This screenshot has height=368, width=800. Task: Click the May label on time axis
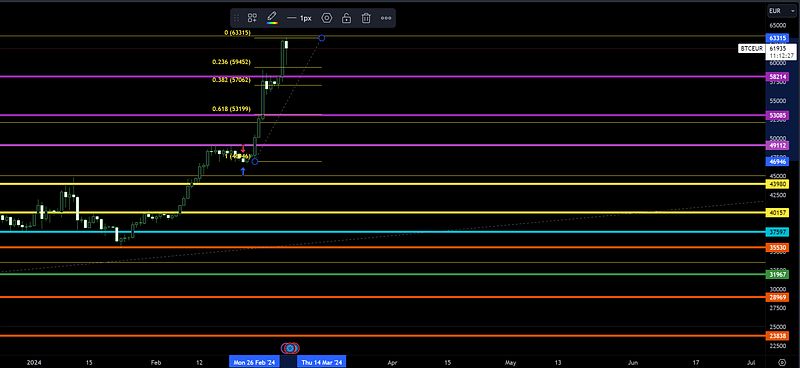click(x=511, y=362)
